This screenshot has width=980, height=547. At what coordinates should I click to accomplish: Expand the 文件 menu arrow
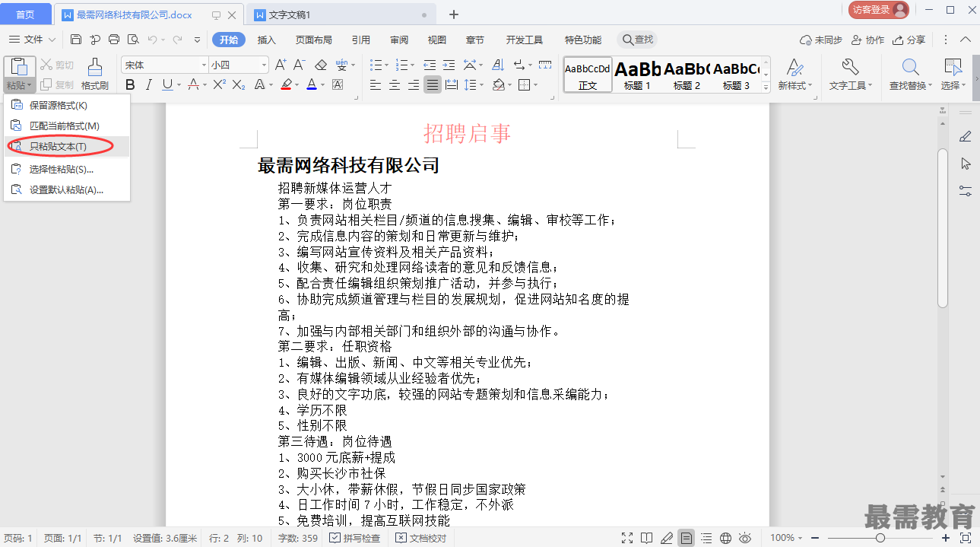(52, 40)
